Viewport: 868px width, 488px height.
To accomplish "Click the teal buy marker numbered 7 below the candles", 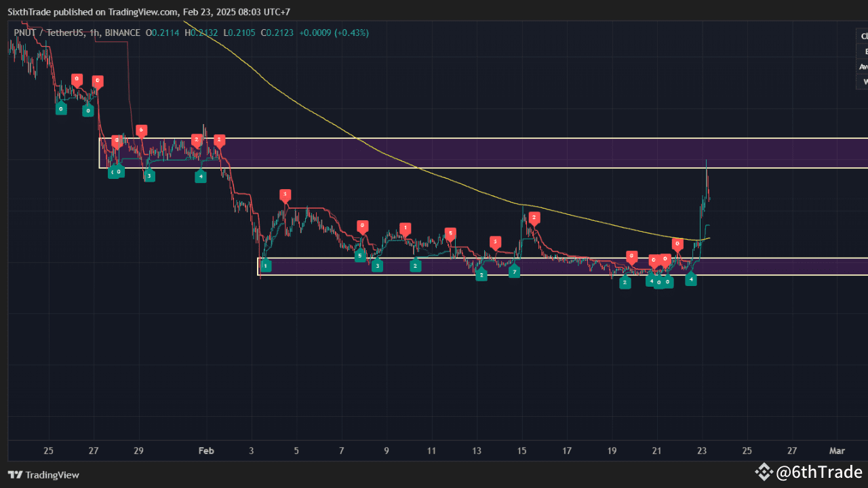I will [x=514, y=270].
